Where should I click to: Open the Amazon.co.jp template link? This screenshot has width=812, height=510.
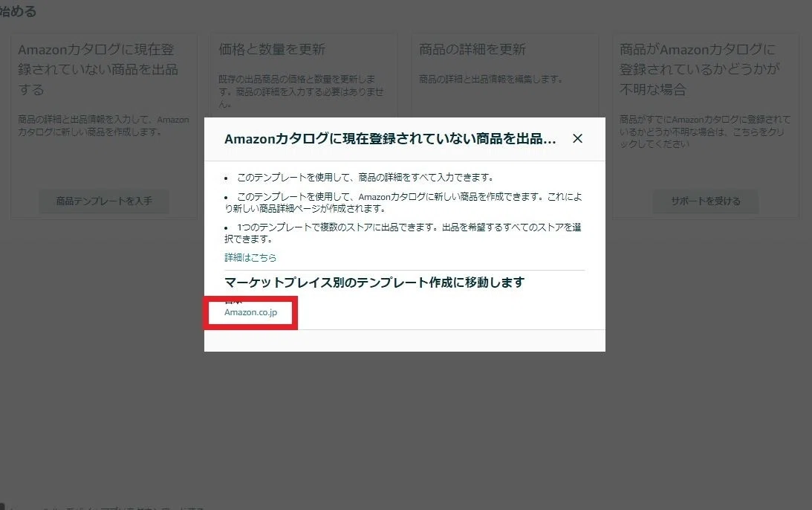point(250,312)
